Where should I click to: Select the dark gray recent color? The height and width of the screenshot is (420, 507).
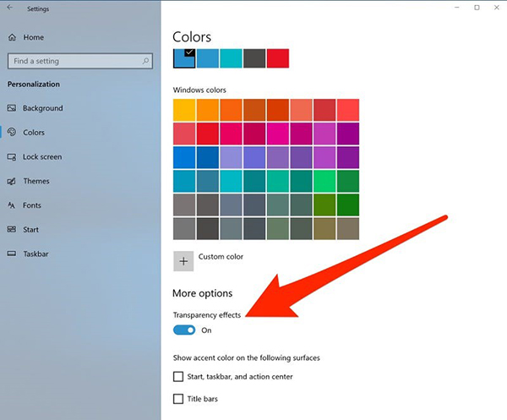254,58
